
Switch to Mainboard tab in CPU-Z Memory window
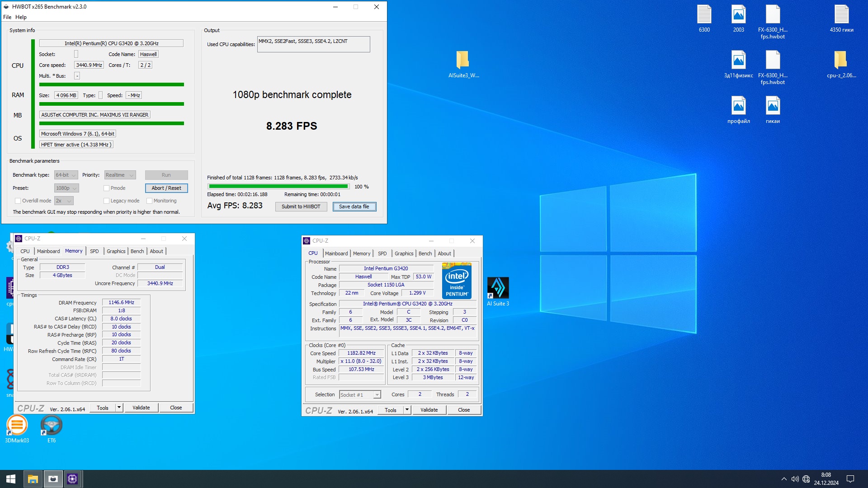click(x=48, y=251)
